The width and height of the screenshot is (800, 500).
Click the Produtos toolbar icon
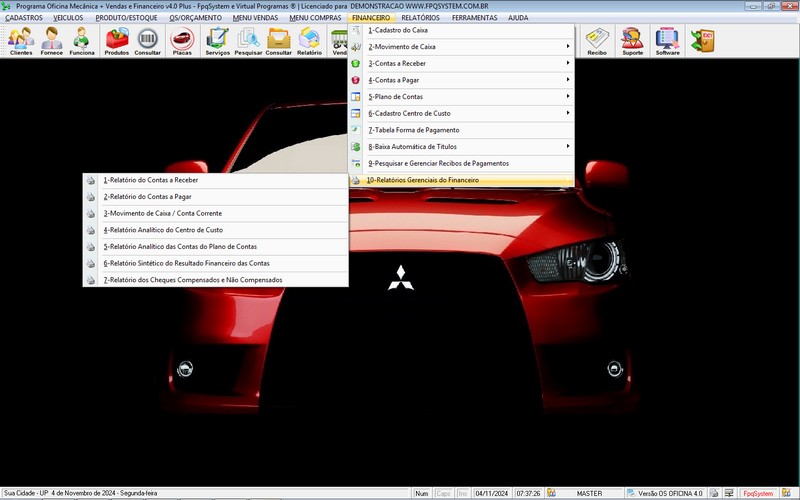(117, 41)
